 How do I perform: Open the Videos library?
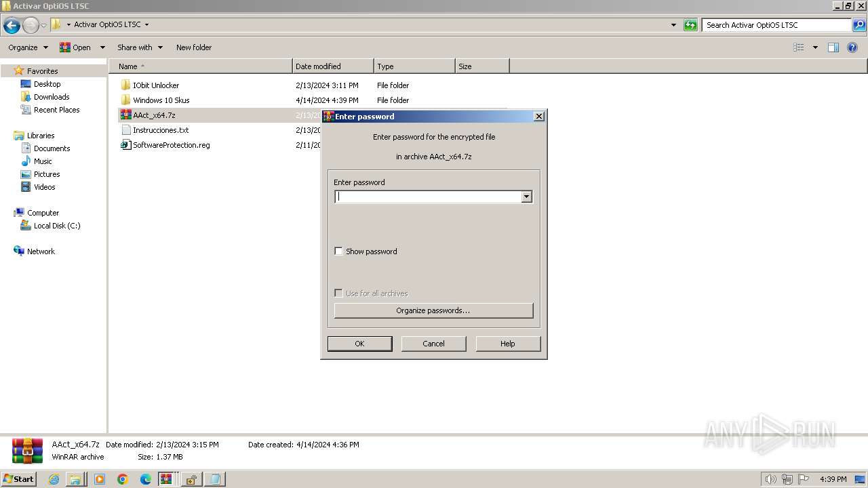coord(44,187)
